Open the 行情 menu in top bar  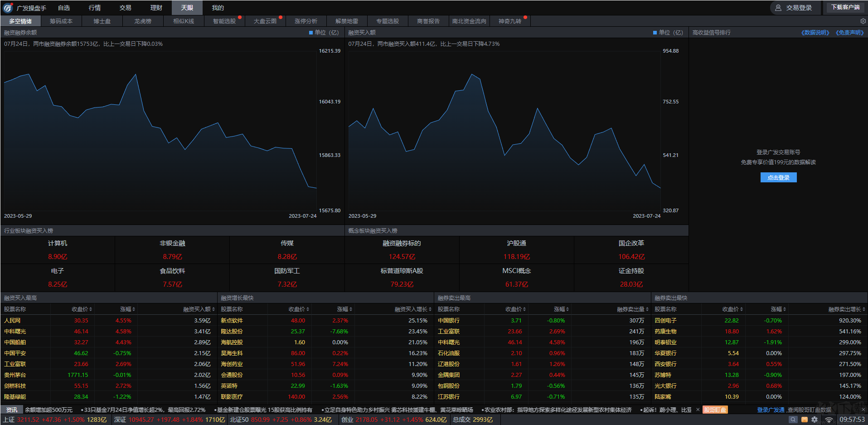95,8
